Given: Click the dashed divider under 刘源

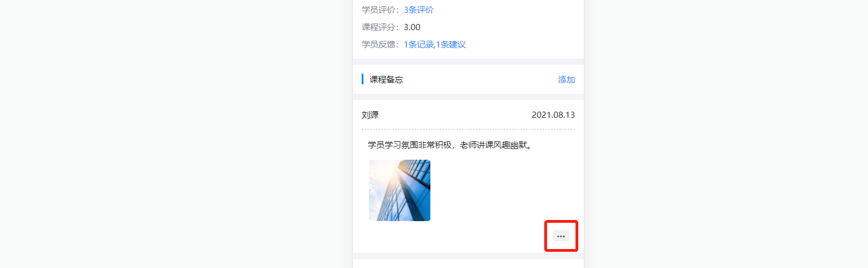Looking at the screenshot, I should (468, 130).
